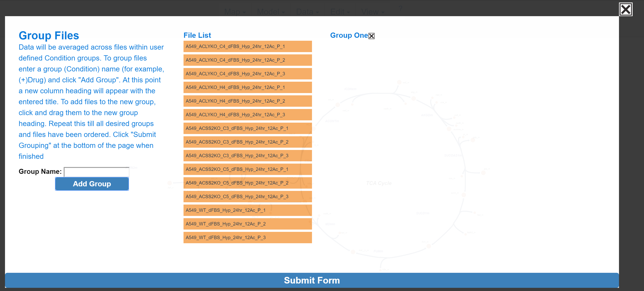Select file A549_ACSS2KO_C3_dFBS_Hyp_24hr_12Ac_P_3

tap(247, 155)
